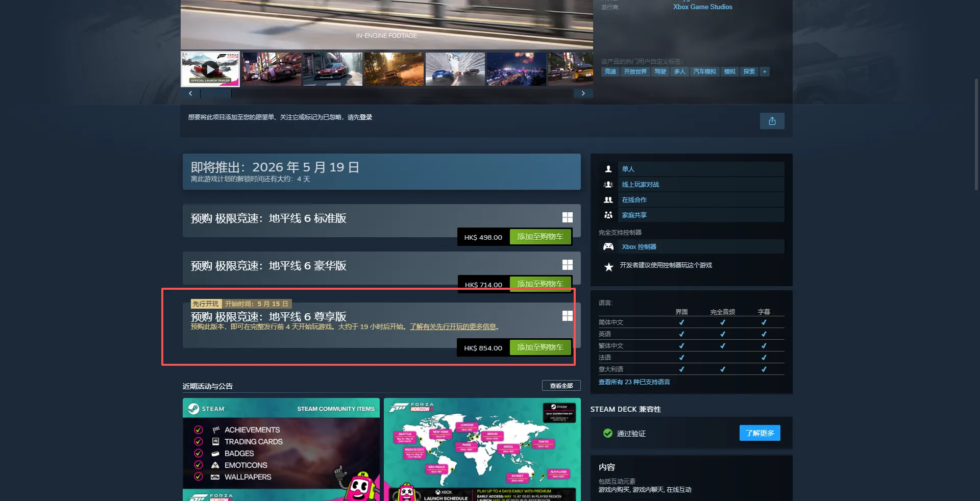980x501 pixels.
Task: Open the 驾驶 tag
Action: (660, 71)
